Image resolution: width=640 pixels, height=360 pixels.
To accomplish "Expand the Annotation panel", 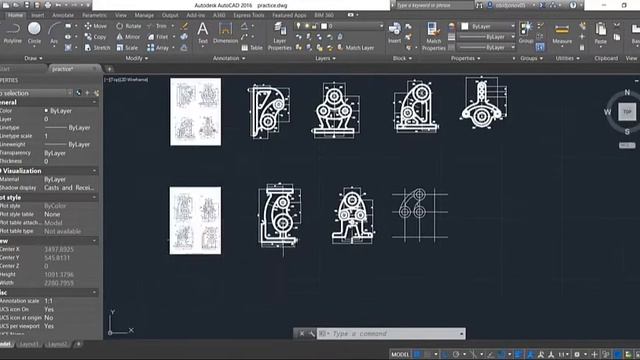I will coord(229,58).
